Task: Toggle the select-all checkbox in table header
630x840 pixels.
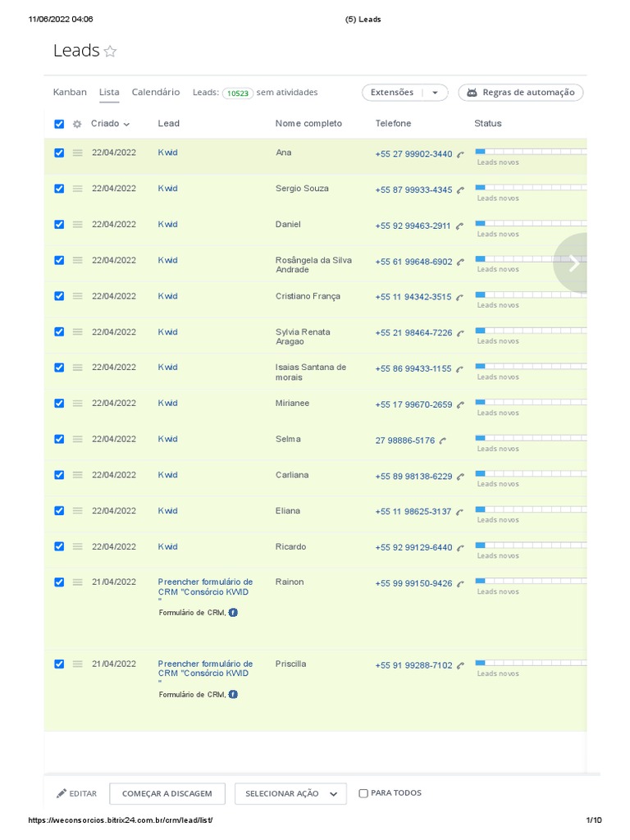Action: [x=58, y=124]
